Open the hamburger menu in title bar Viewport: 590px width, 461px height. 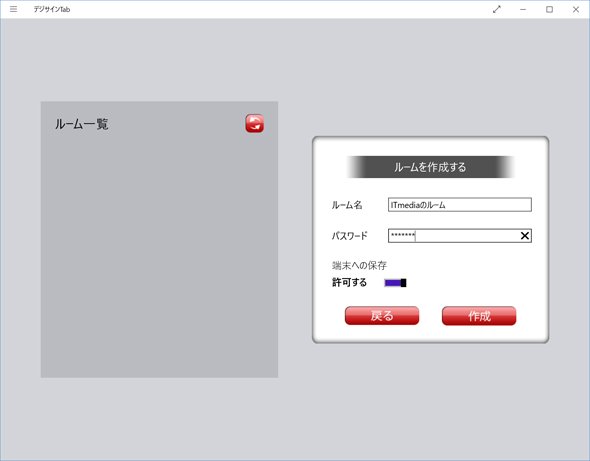(14, 9)
